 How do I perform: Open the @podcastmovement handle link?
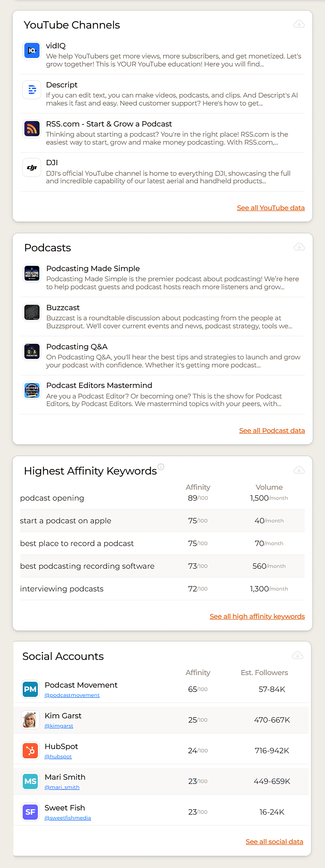(x=72, y=695)
